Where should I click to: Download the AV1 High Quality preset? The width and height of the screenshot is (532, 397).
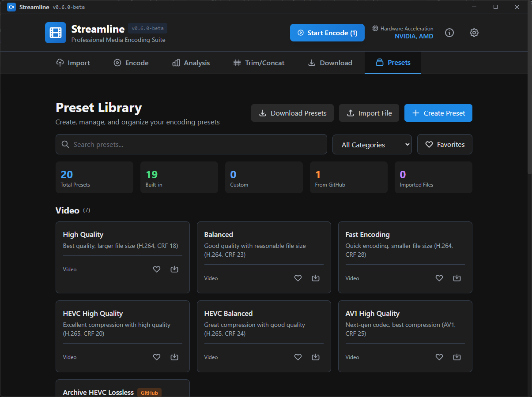pyautogui.click(x=457, y=357)
